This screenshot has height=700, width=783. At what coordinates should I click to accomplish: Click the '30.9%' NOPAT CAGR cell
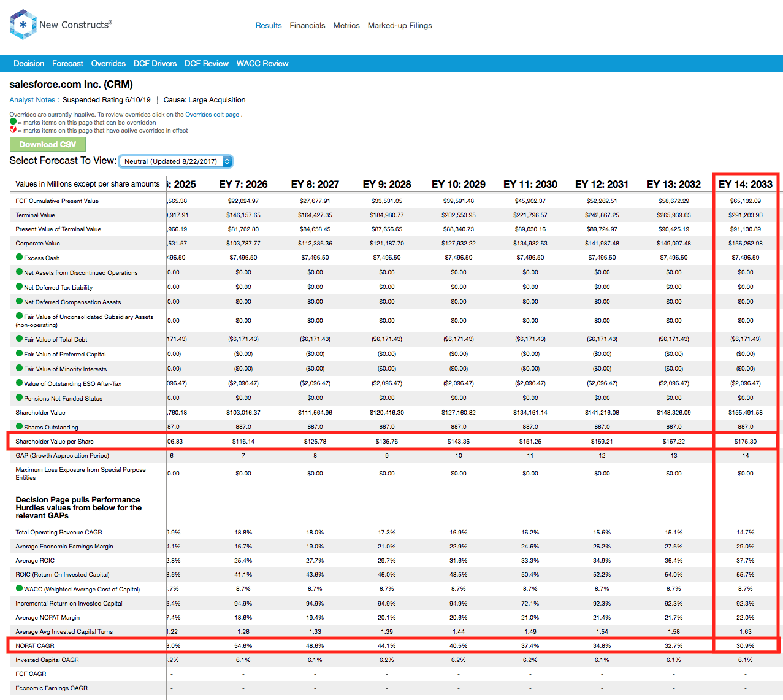pos(746,646)
